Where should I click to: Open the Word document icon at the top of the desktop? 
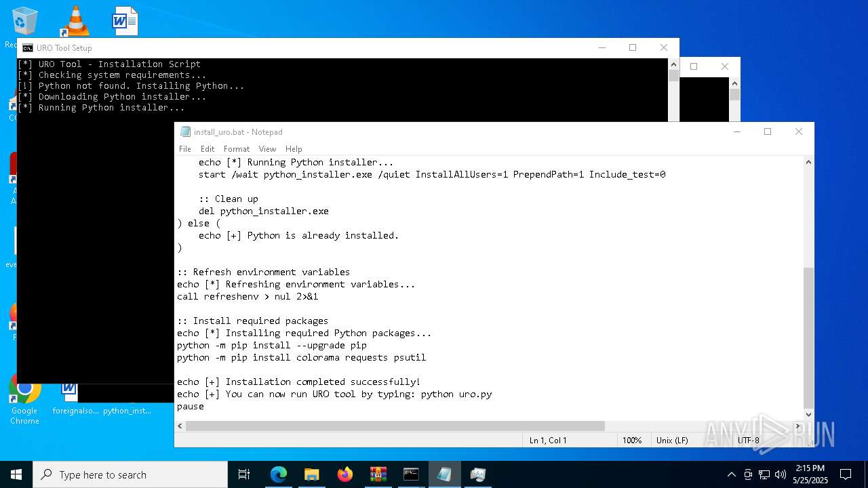point(125,20)
